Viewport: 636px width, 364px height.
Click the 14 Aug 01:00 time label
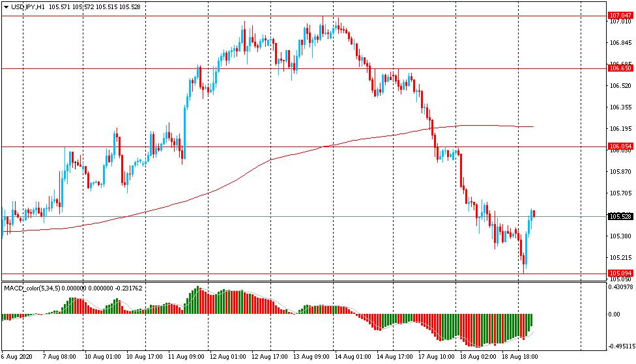pos(353,357)
